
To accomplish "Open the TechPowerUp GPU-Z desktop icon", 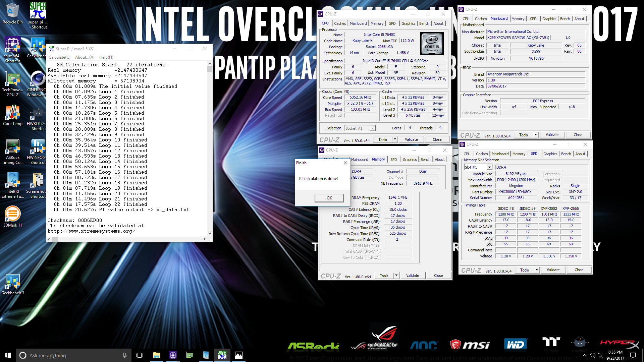I will coord(12,84).
